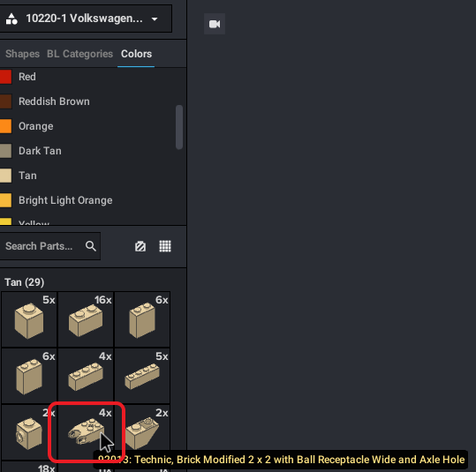Switch to the Shapes tab
Viewport: 476px width, 472px height.
point(22,54)
